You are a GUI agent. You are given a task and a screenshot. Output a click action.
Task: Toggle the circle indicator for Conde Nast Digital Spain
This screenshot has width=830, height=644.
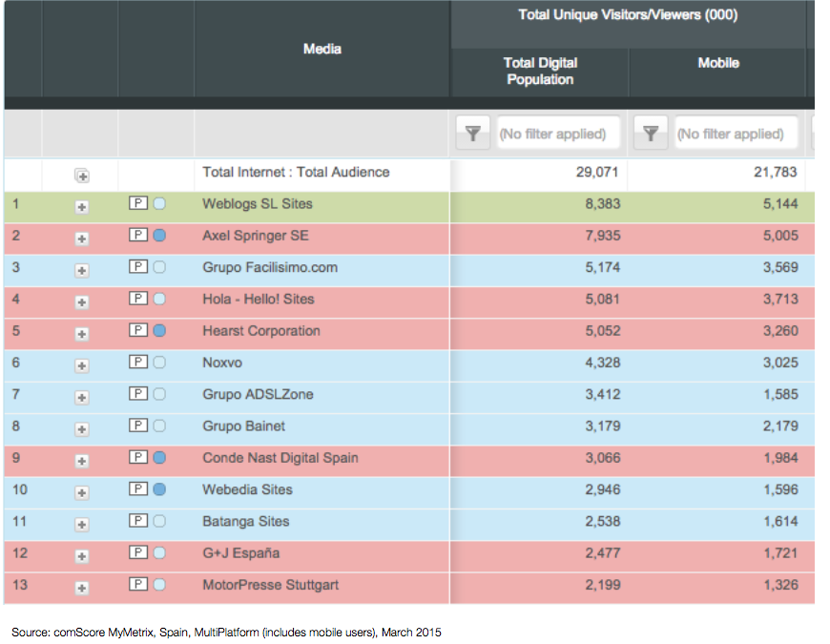click(159, 458)
